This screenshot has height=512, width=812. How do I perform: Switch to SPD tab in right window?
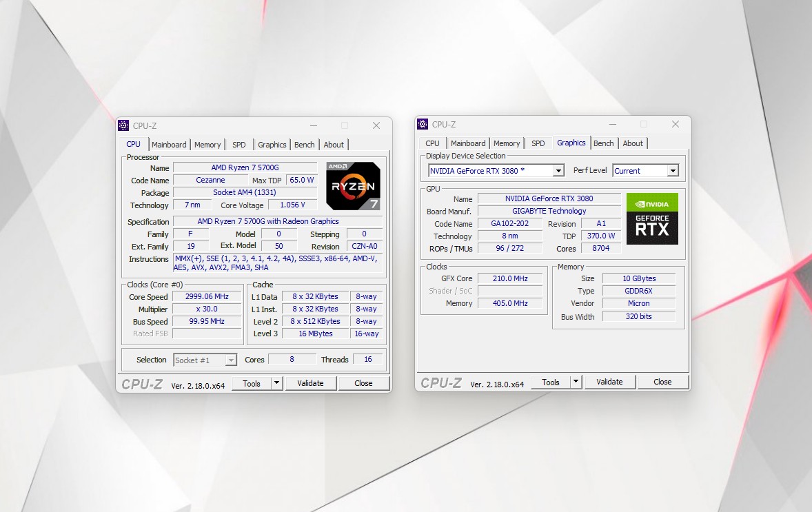(538, 143)
